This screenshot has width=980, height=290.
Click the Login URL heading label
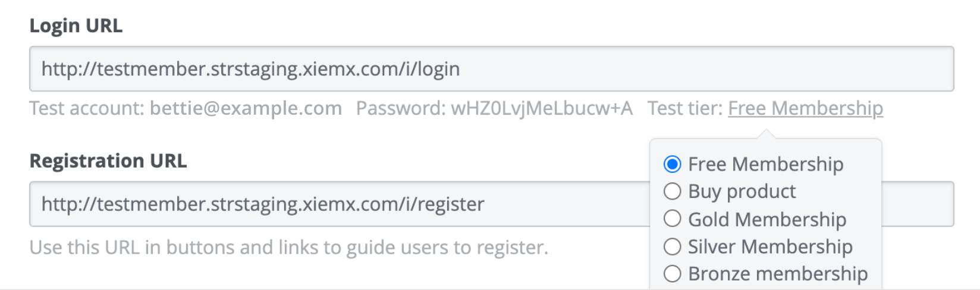(x=76, y=26)
